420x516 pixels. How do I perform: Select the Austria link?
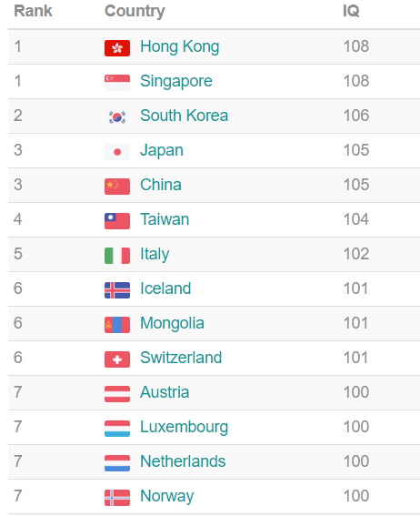(165, 392)
